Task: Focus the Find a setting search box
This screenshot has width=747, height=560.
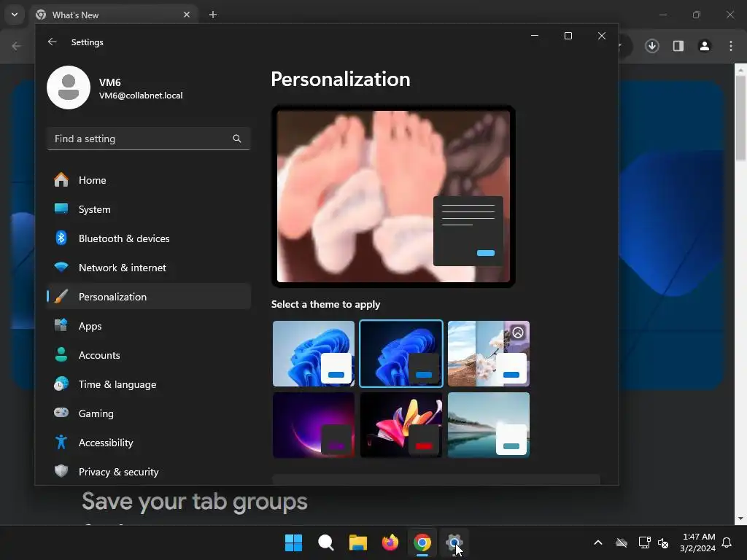Action: [x=149, y=139]
